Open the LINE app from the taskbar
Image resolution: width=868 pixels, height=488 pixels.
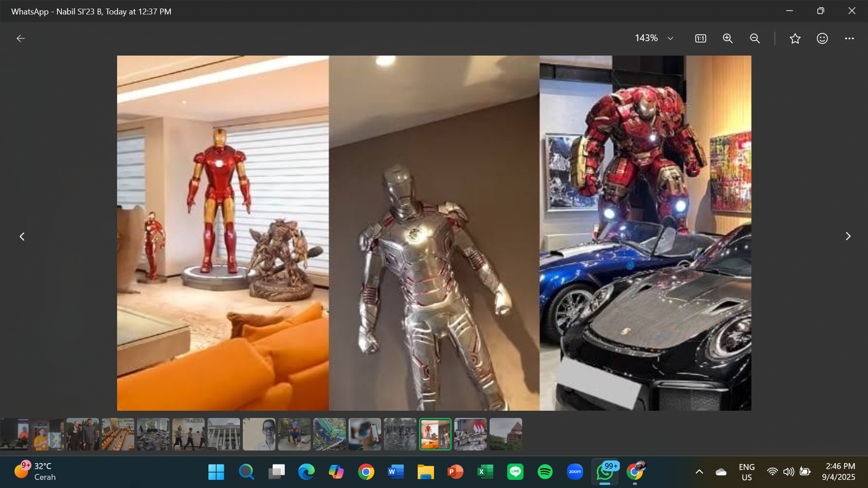[515, 472]
